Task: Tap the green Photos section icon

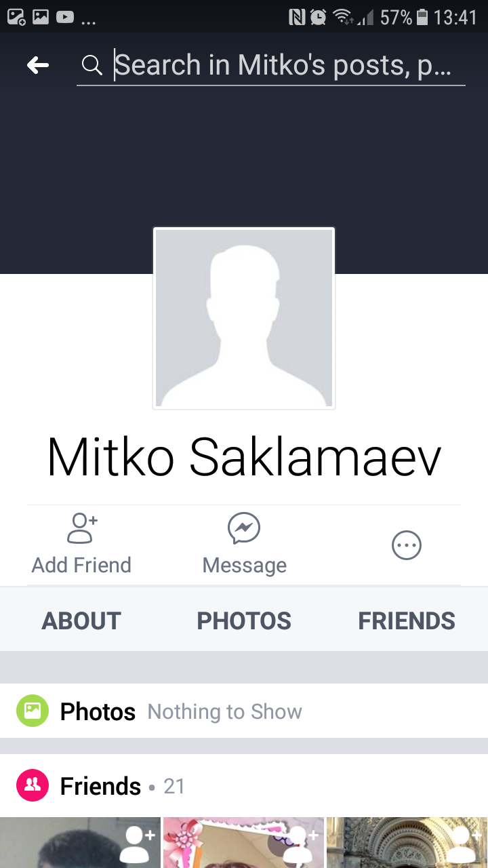Action: pyautogui.click(x=33, y=711)
